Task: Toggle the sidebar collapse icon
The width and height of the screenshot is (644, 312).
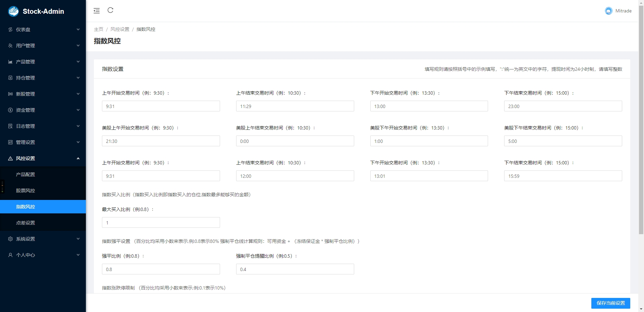Action: click(x=97, y=11)
